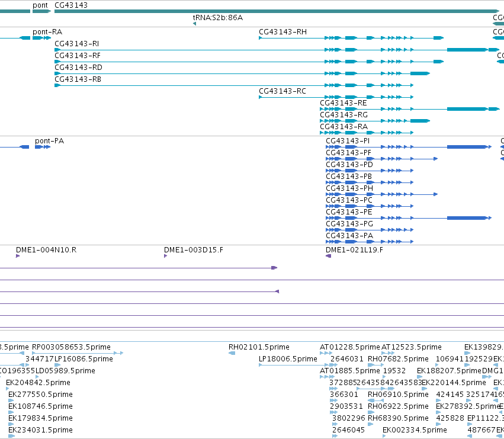Click the RH07682.5prime EST label
Viewport: 504px width, 439px height.
click(398, 359)
